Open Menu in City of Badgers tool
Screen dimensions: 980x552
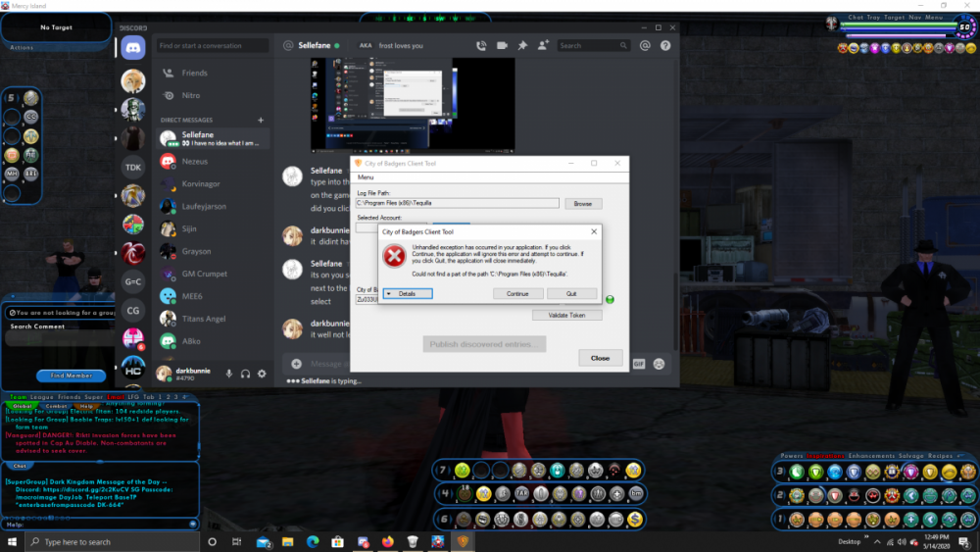(366, 177)
